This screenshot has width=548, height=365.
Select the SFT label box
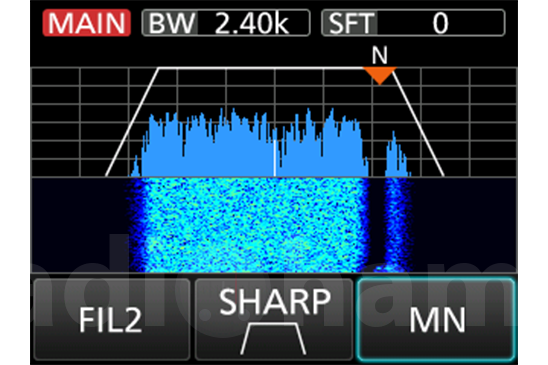coord(350,23)
